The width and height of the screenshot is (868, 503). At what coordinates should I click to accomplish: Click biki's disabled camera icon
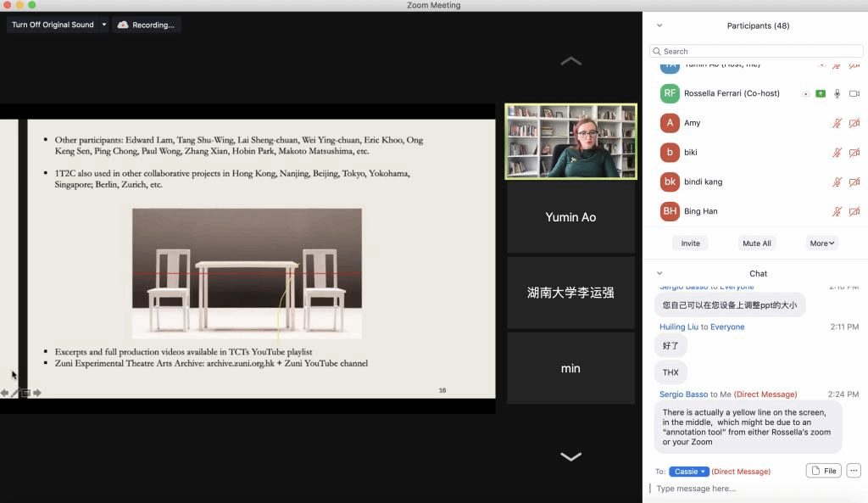pyautogui.click(x=854, y=153)
